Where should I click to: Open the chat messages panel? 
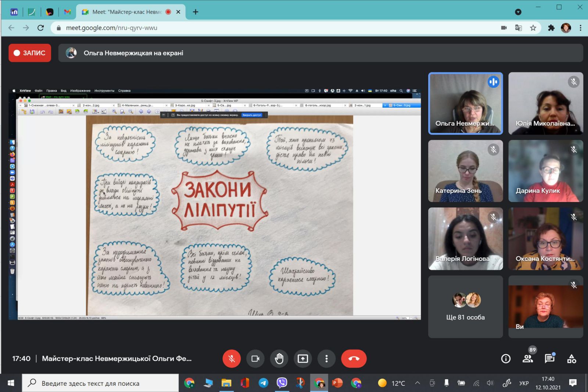pyautogui.click(x=550, y=359)
